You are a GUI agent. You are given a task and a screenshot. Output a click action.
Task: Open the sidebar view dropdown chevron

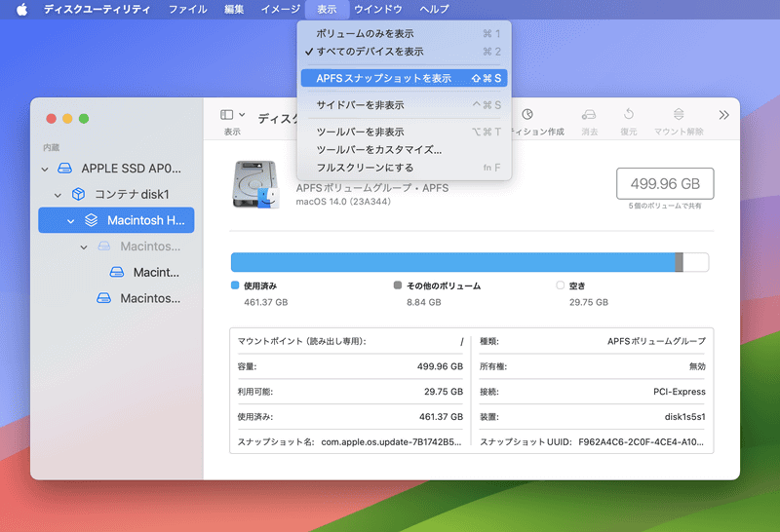[242, 115]
